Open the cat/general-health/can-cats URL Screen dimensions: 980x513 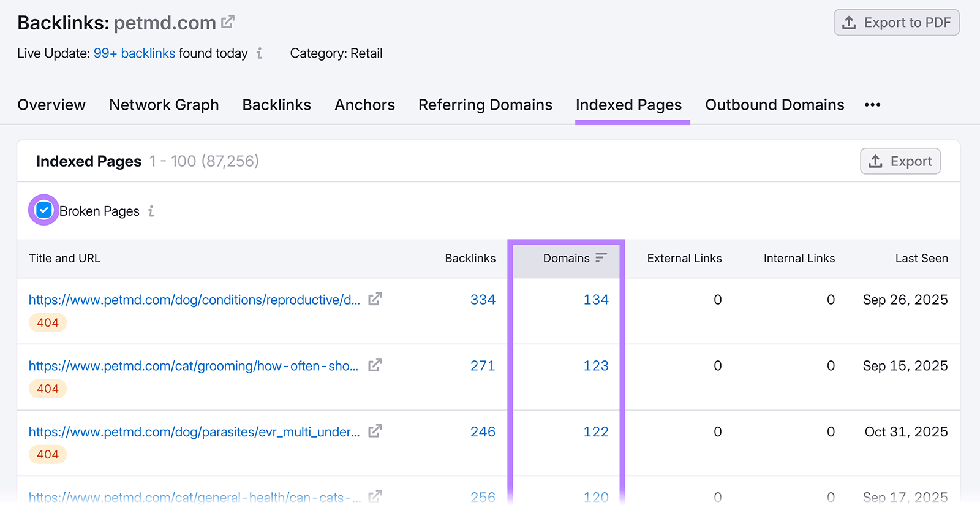click(x=194, y=497)
